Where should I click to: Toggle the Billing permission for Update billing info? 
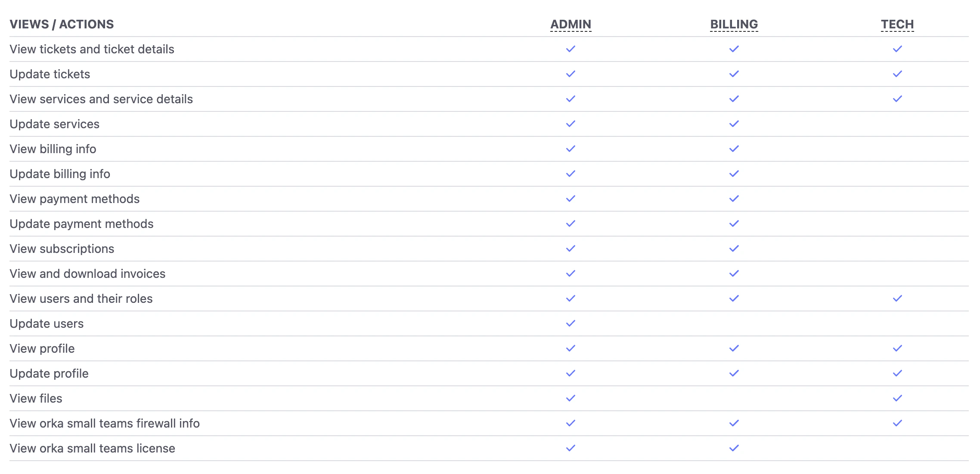(734, 174)
